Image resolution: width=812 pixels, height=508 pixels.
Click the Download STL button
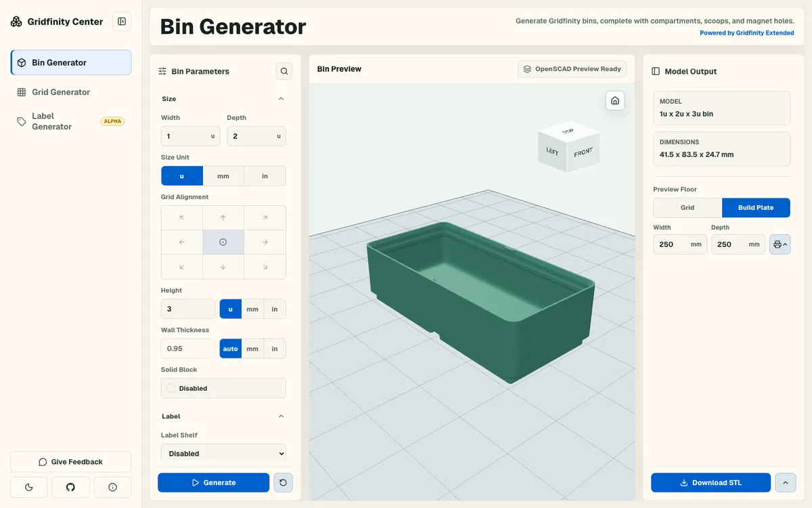(710, 482)
